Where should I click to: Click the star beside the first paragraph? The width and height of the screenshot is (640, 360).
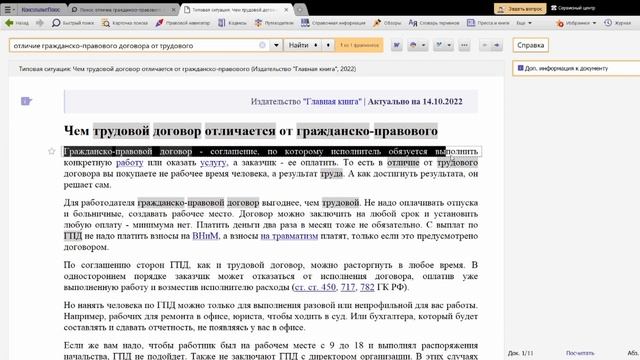click(x=52, y=151)
